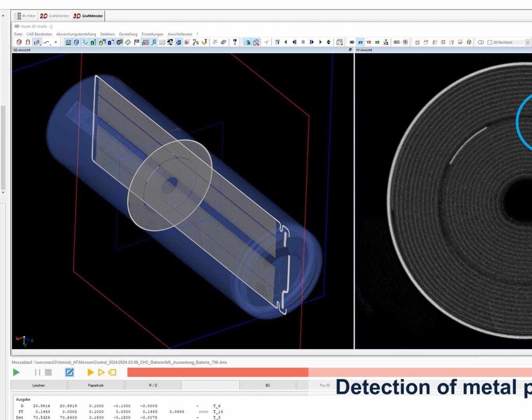Click the R / D button
Viewport: 532px width, 420px height.
coord(153,385)
